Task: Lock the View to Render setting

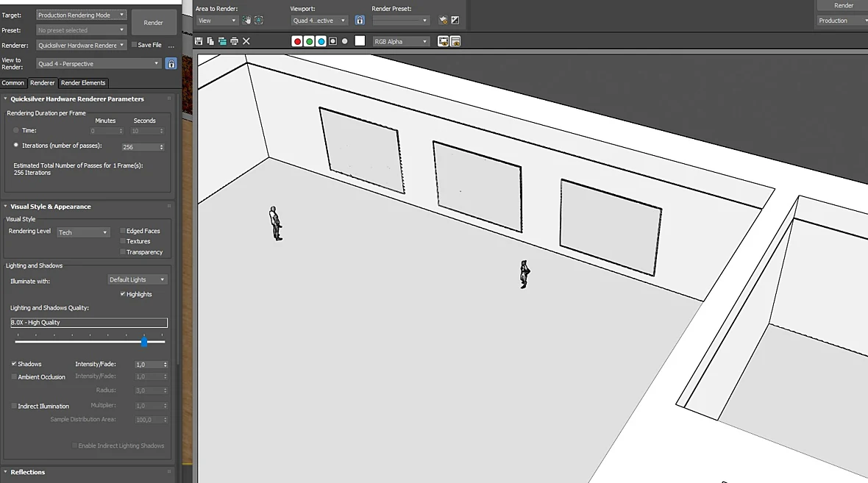Action: (171, 64)
